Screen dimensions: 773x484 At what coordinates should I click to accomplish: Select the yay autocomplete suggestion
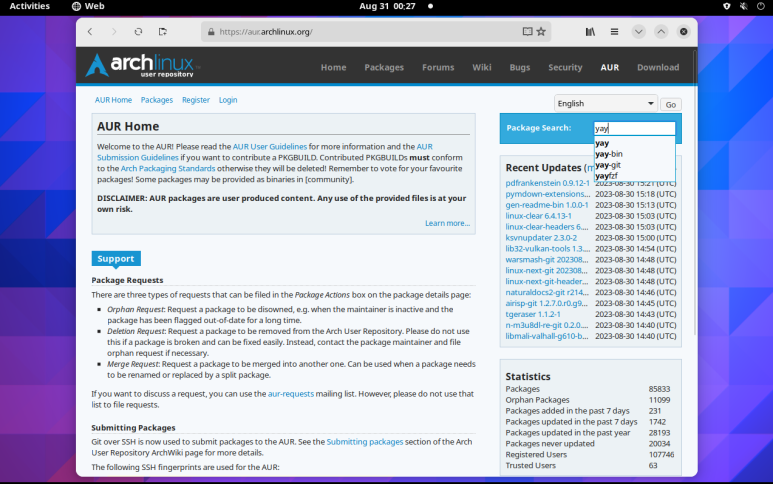coord(634,143)
